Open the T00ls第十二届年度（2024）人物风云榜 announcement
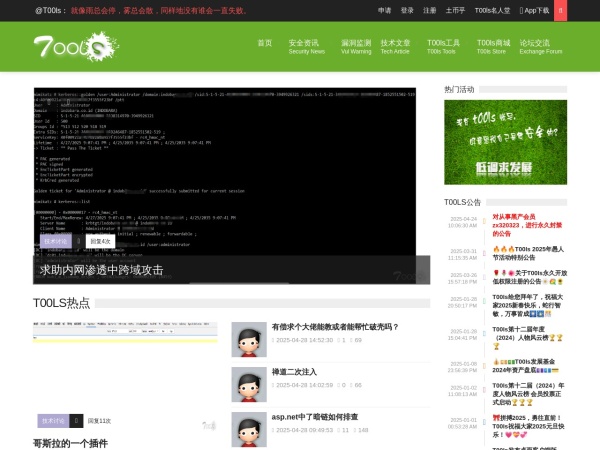600x450 pixels. click(528, 338)
